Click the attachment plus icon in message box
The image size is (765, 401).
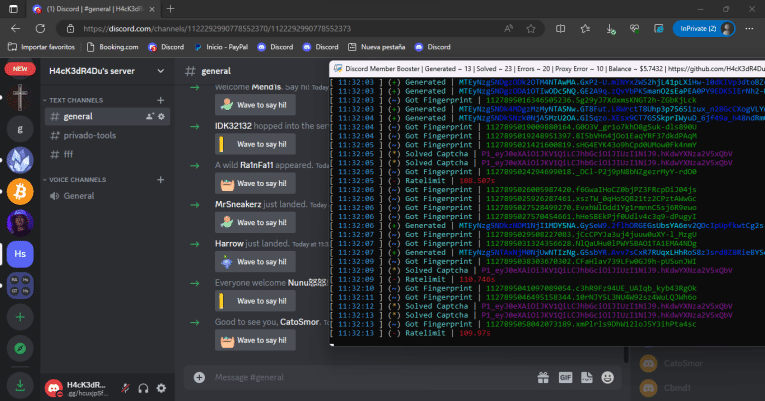(x=200, y=378)
